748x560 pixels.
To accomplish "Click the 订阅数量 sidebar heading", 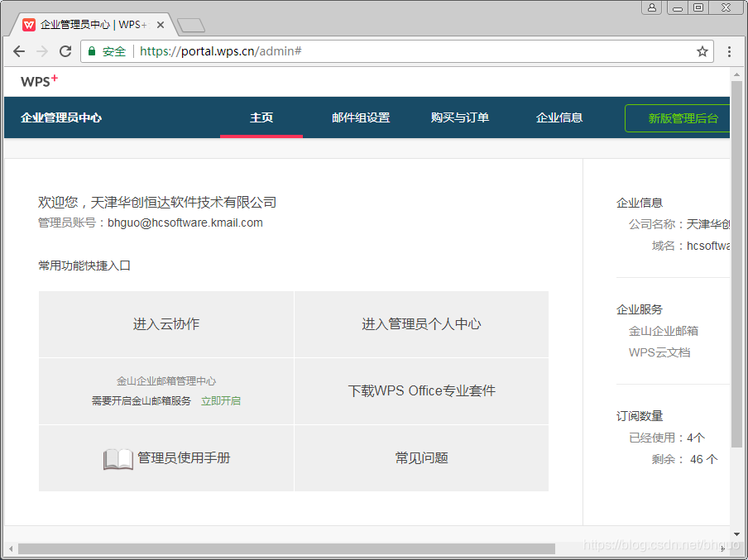I will pyautogui.click(x=640, y=416).
